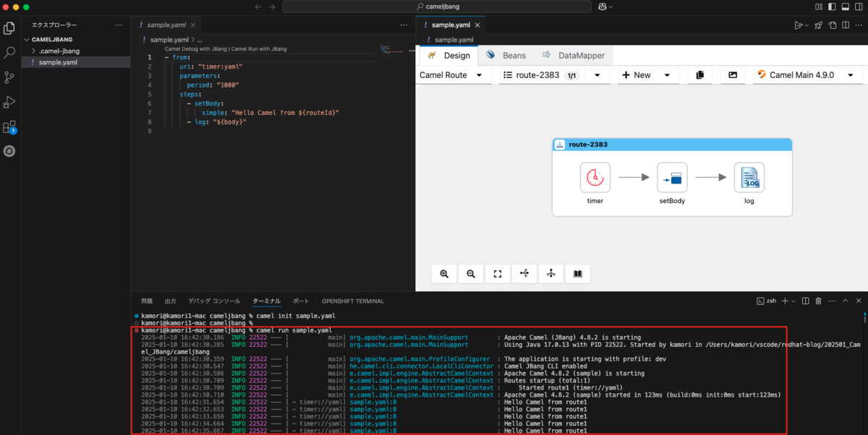Open the Copilot chevron menu
Screen dimensions: 868x435
tap(611, 7)
